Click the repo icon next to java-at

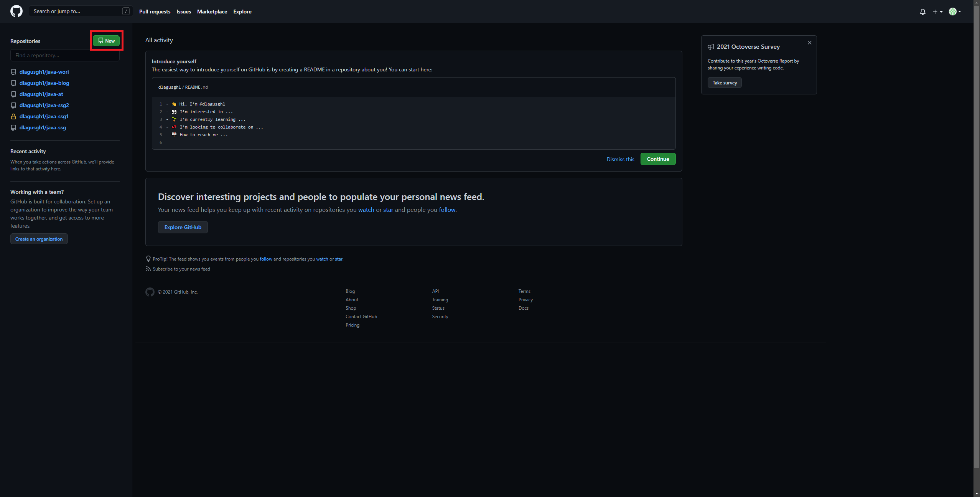(x=13, y=94)
